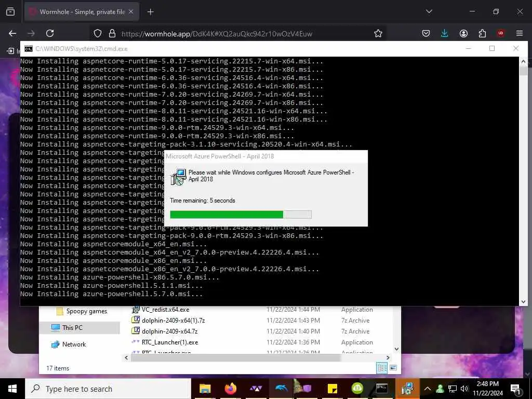Open Sticky Notes from taskbar
Image resolution: width=532 pixels, height=399 pixels.
[x=332, y=389]
